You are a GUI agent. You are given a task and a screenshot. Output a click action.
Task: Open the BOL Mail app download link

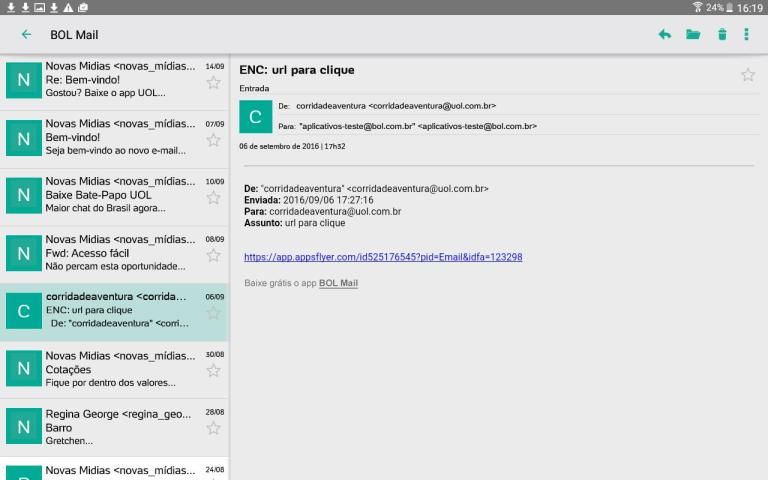pos(338,283)
